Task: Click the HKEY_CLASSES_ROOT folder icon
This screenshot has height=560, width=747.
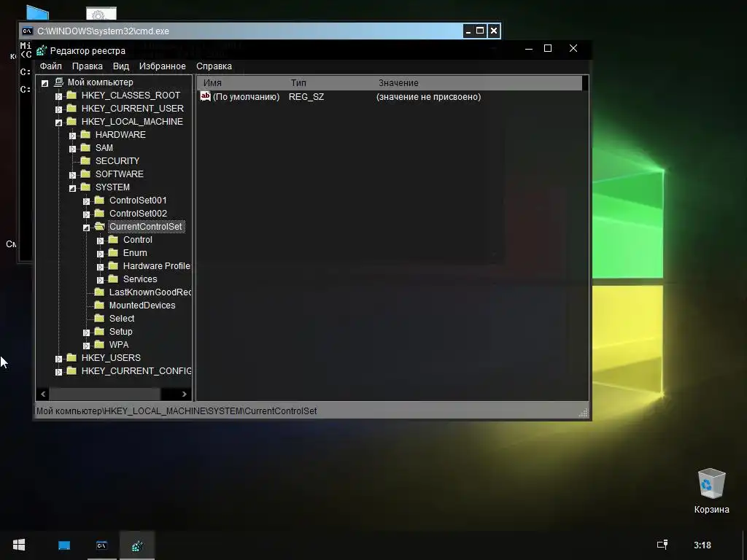Action: click(71, 95)
